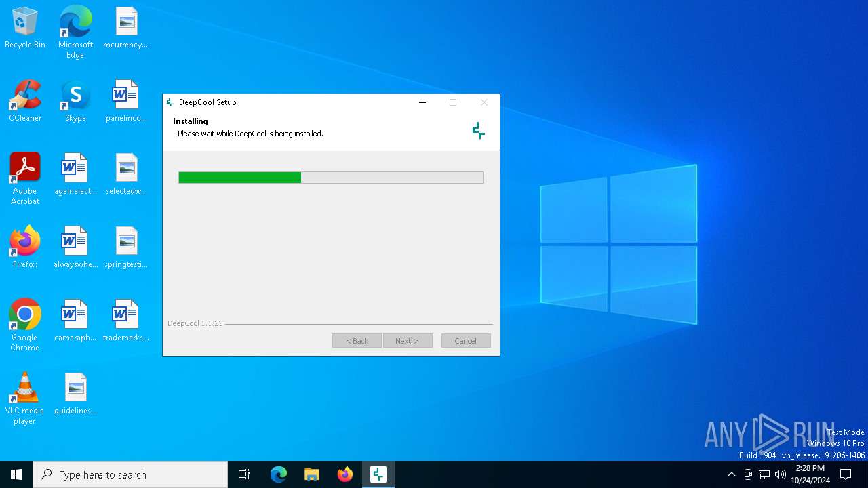This screenshot has width=868, height=488.
Task: Close the DeepCool Setup window
Action: [x=484, y=102]
